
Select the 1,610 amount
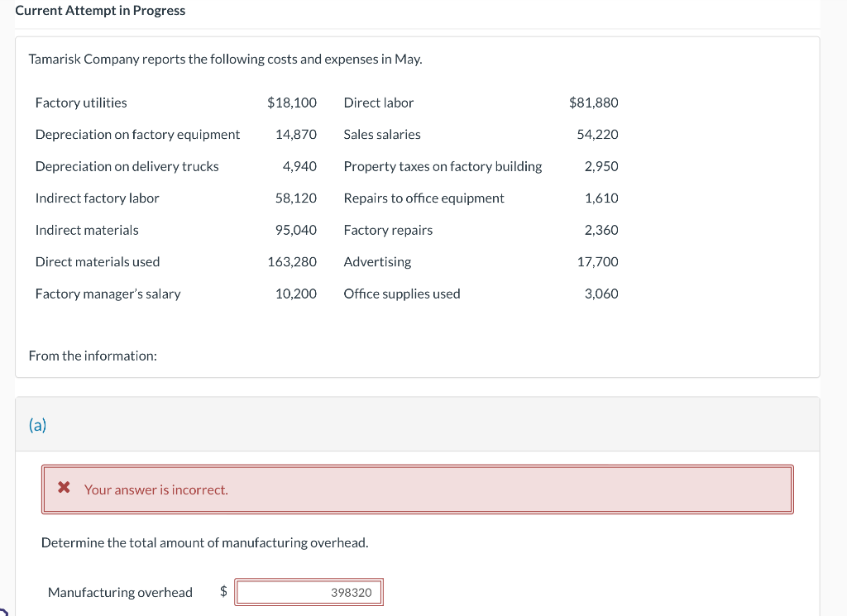(x=601, y=198)
